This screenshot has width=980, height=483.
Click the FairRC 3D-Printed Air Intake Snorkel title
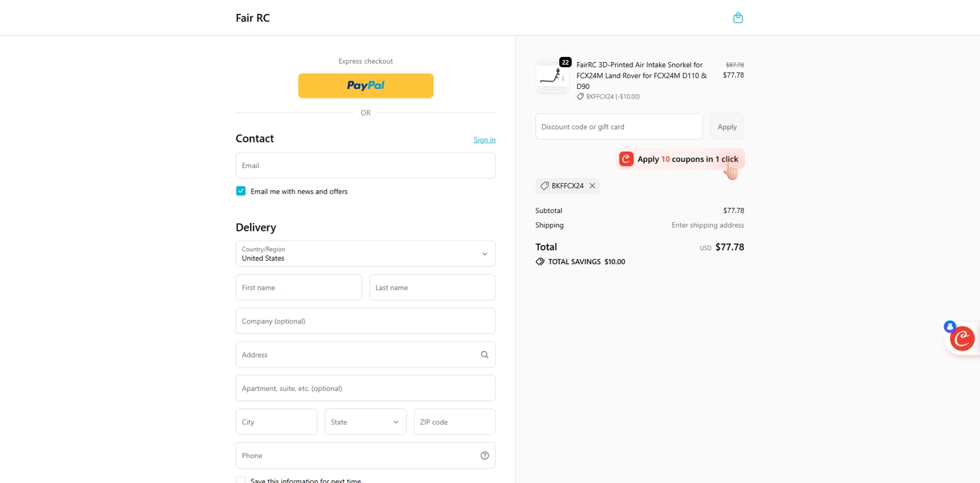pos(642,75)
